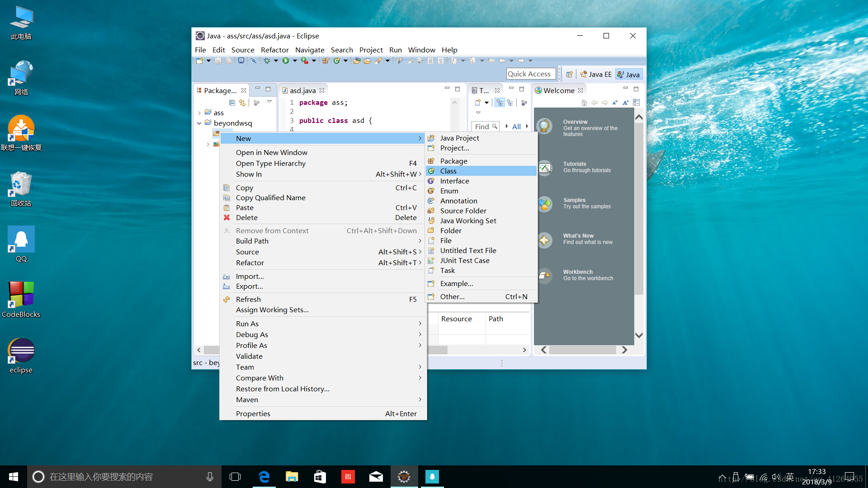Click the Java Project icon in submenu

point(432,138)
